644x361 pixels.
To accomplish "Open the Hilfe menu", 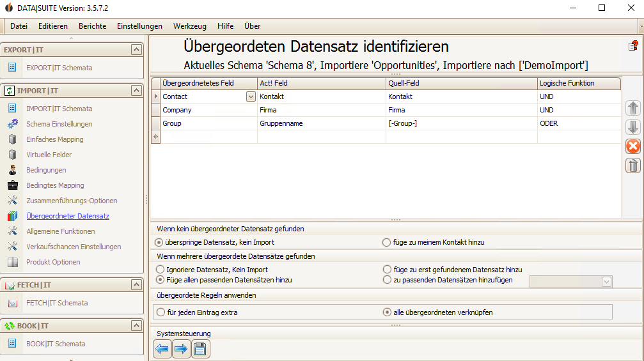I will click(226, 26).
